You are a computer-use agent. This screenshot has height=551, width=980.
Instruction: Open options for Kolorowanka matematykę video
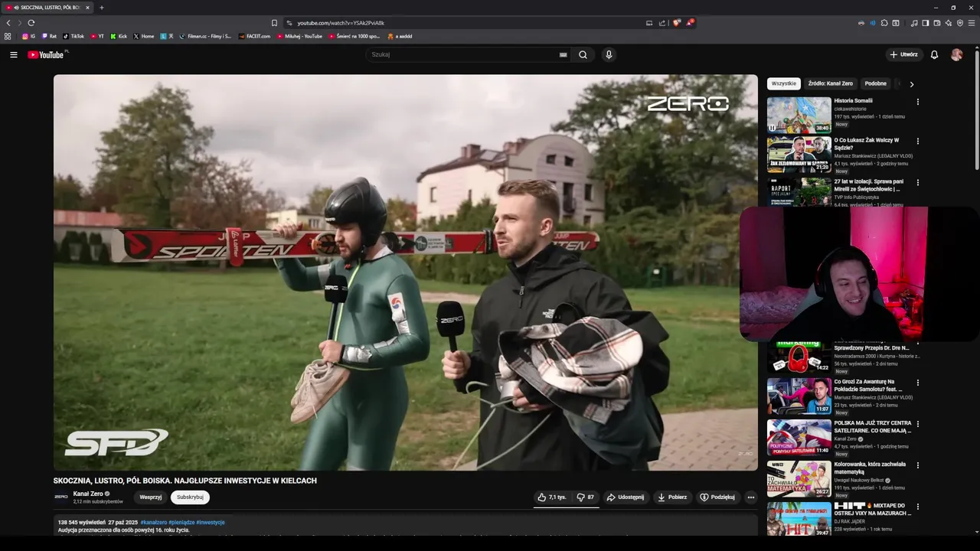point(917,465)
